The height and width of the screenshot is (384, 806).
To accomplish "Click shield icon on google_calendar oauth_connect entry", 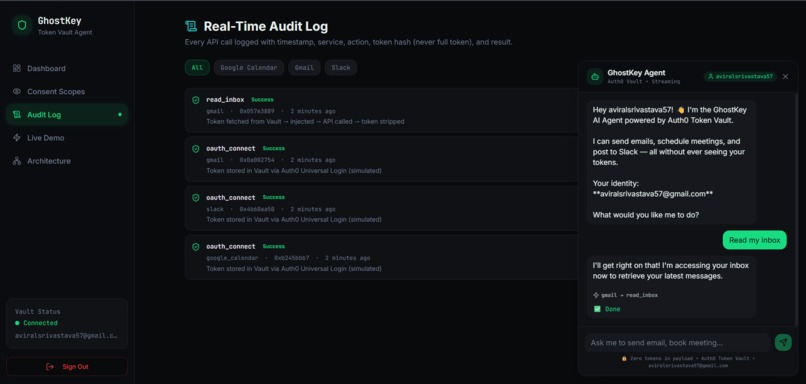I will pos(195,246).
